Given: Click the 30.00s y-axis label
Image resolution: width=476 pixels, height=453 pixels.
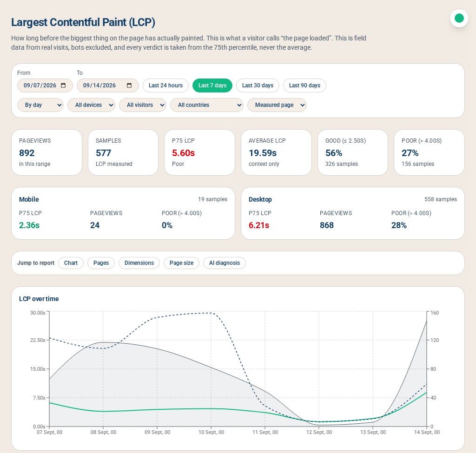Looking at the screenshot, I should tap(38, 313).
